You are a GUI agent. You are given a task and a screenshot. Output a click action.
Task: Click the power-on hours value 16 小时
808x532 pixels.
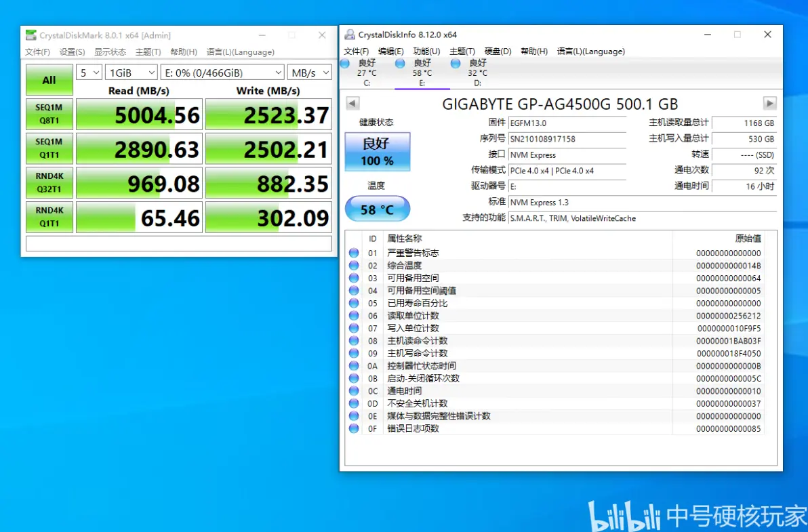744,186
